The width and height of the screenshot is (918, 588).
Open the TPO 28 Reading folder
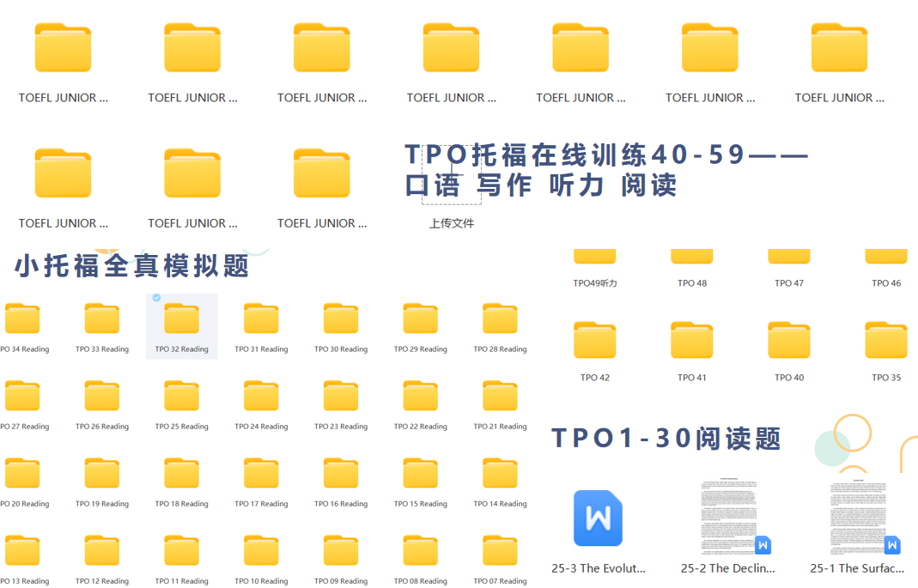(x=500, y=319)
